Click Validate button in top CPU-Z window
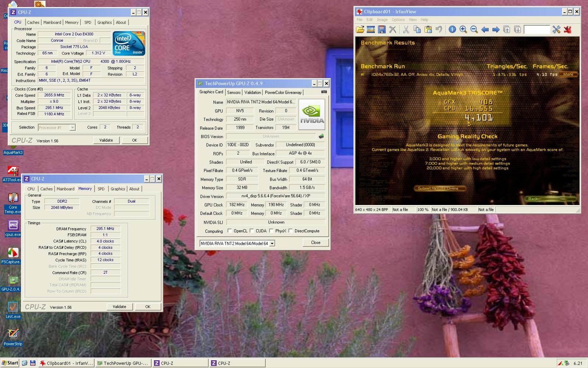The width and height of the screenshot is (588, 368). pyautogui.click(x=106, y=140)
